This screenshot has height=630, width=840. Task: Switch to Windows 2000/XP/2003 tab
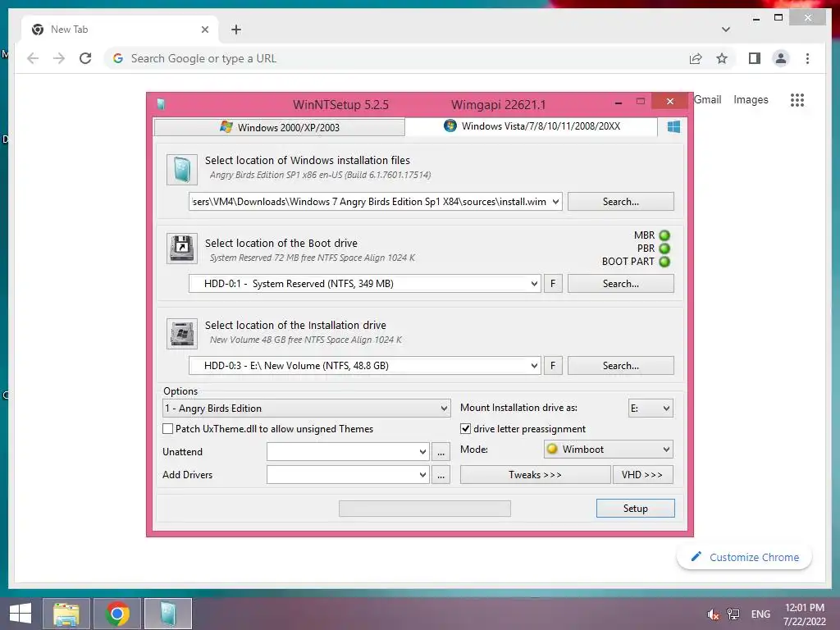(x=279, y=127)
